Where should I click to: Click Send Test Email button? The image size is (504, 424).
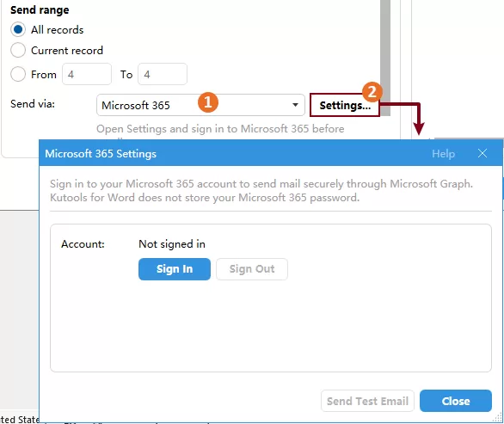click(367, 401)
